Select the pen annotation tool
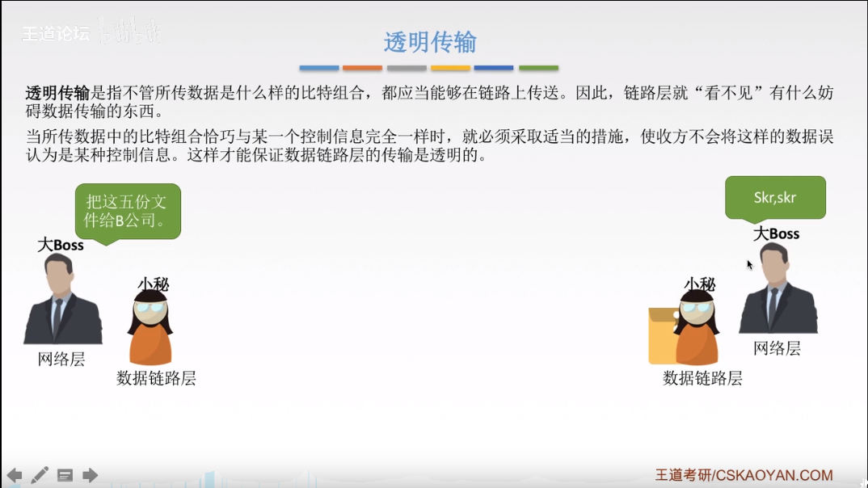The height and width of the screenshot is (488, 868). [41, 475]
